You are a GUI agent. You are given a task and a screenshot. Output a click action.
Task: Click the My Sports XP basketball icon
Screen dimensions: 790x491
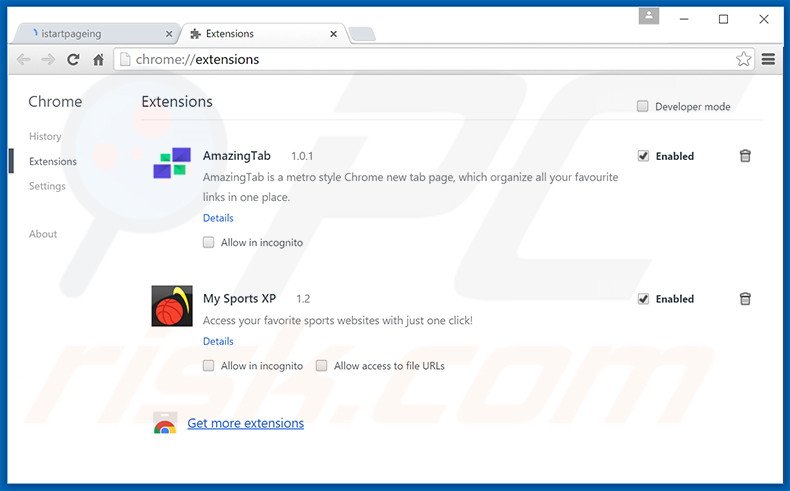(x=172, y=306)
